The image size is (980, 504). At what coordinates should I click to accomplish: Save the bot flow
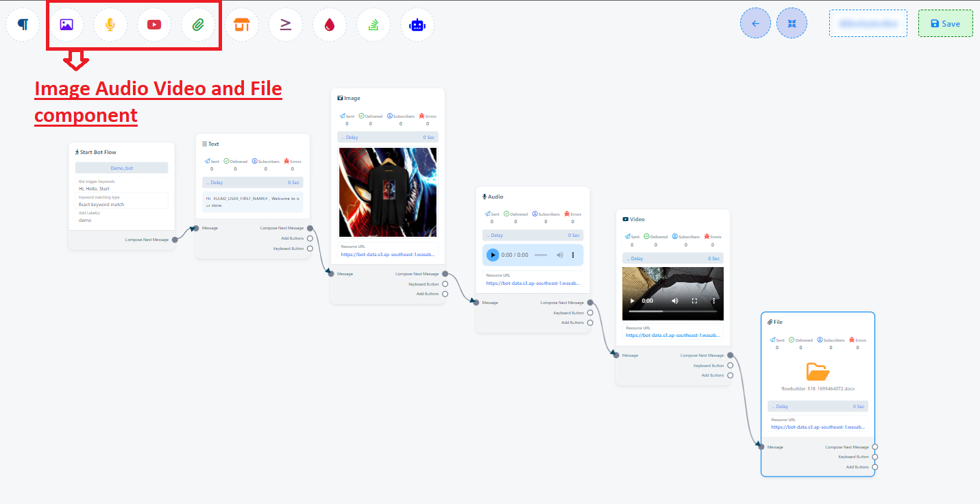pyautogui.click(x=945, y=23)
